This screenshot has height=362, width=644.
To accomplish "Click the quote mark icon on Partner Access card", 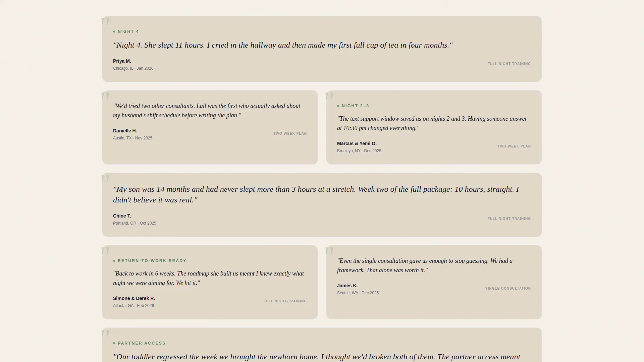I will tap(105, 334).
